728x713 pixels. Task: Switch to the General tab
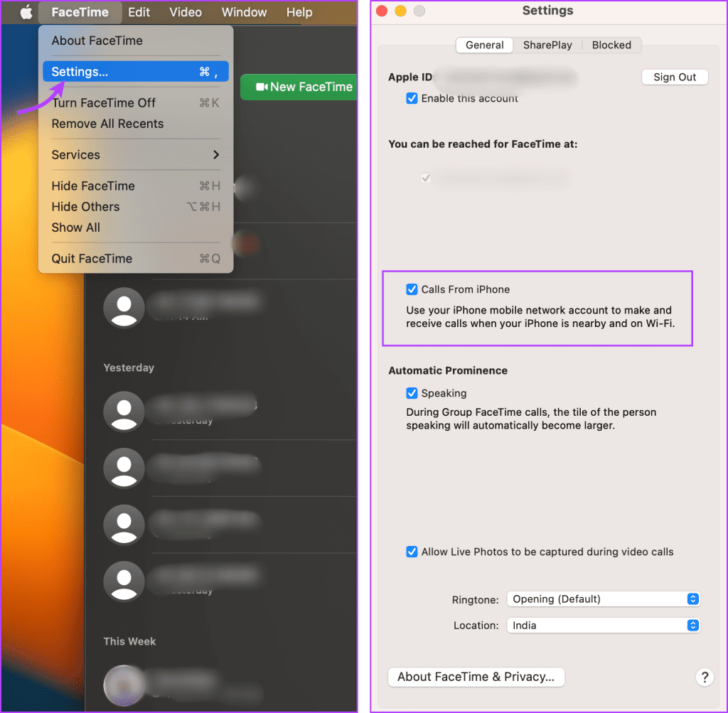point(484,45)
